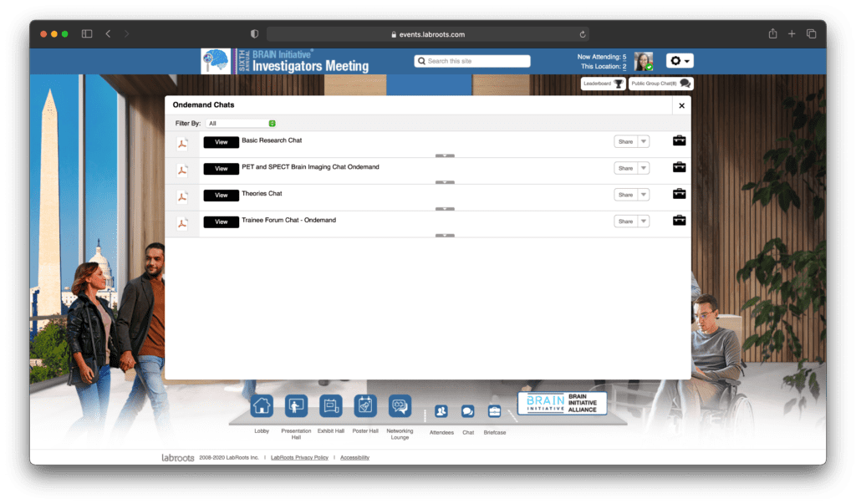Click Safari sidebar toggle icon
The width and height of the screenshot is (856, 504).
click(x=87, y=34)
